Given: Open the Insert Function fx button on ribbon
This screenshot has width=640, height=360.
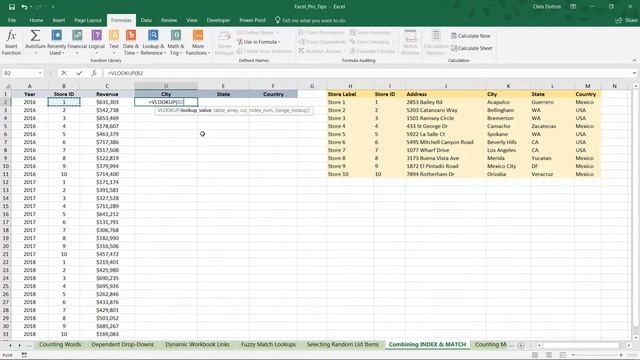Looking at the screenshot, I should tap(11, 42).
